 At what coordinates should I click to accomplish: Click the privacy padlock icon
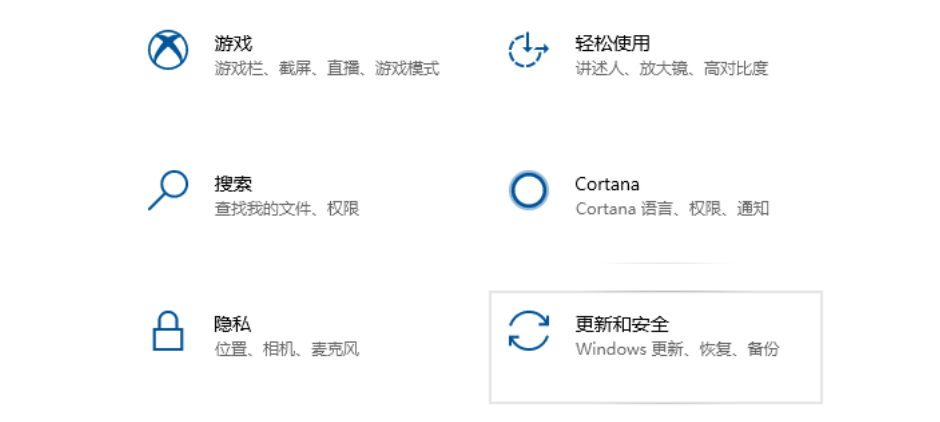(x=168, y=331)
